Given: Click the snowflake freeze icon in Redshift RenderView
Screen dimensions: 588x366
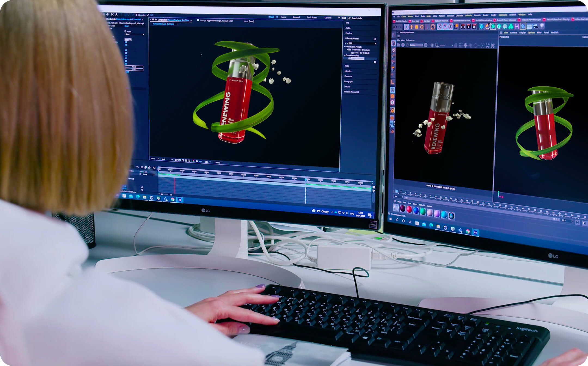Looking at the screenshot, I should click(465, 45).
